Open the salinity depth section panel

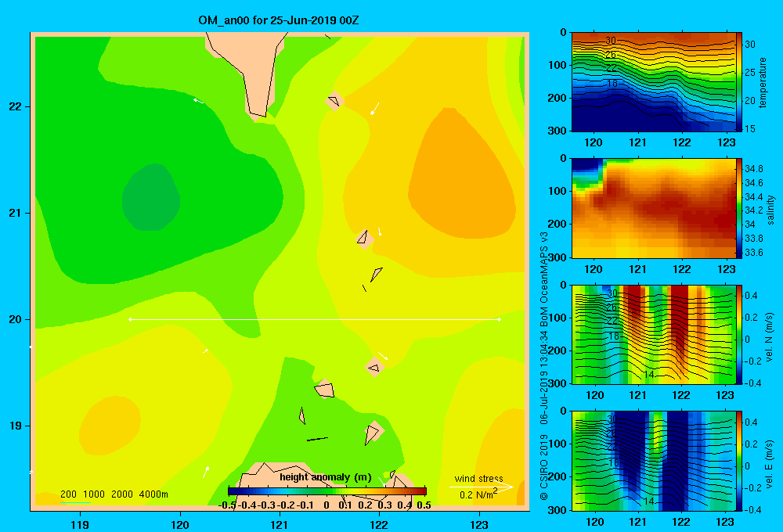click(x=653, y=208)
